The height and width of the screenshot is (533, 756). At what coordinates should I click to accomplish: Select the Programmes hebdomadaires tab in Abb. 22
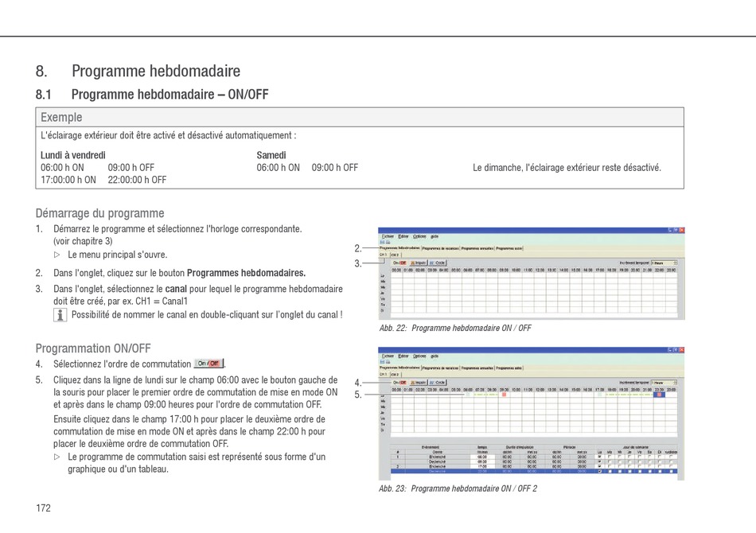pos(399,247)
